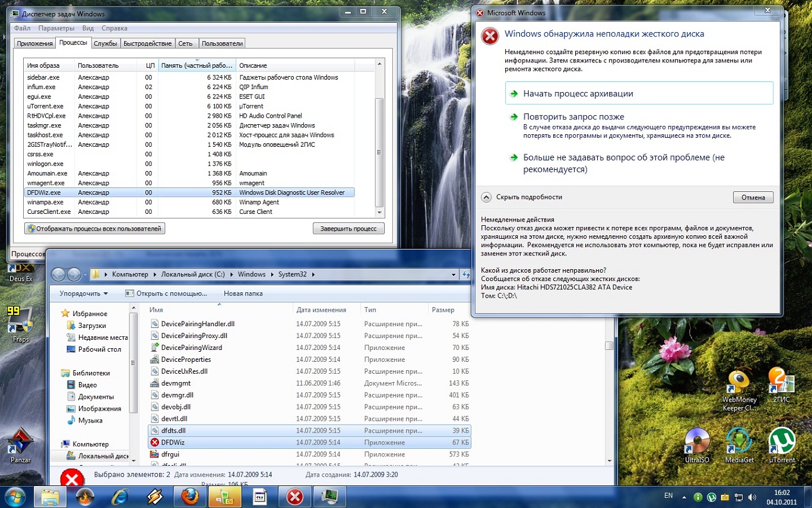Collapse details with Скрыть подробности

tap(522, 197)
